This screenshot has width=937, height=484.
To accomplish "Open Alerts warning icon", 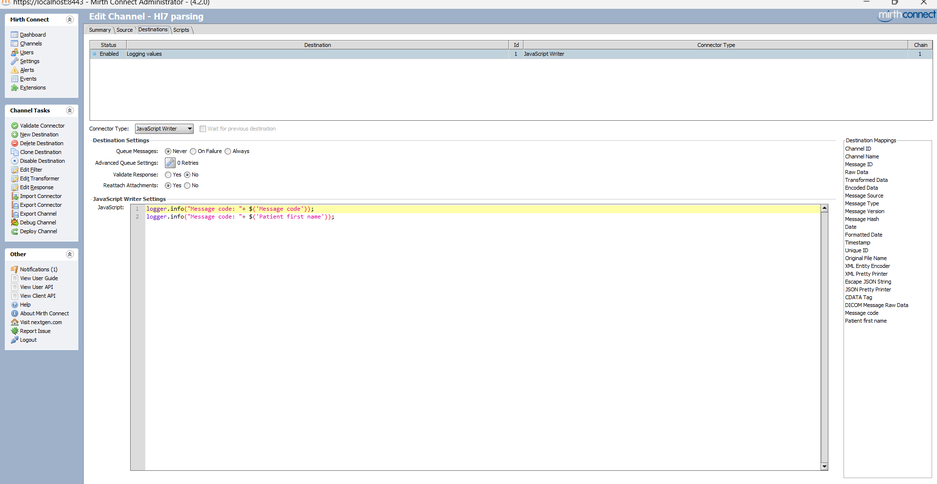I will coord(15,70).
